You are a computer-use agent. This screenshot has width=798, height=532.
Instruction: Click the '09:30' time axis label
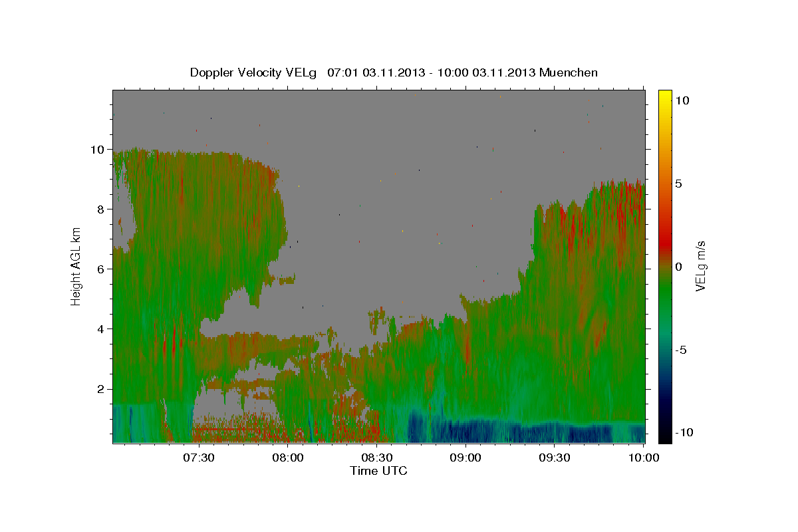coord(555,458)
